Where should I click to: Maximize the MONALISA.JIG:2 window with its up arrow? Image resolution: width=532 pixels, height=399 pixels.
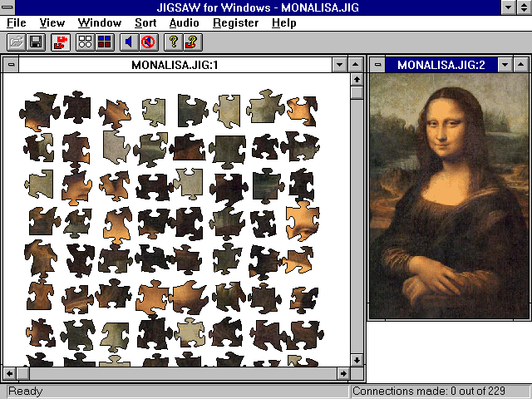pyautogui.click(x=521, y=65)
